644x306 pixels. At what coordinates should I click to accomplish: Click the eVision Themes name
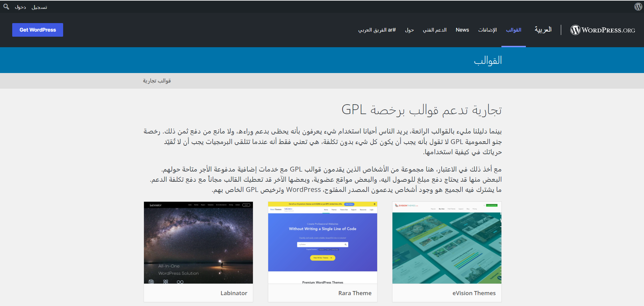[474, 293]
